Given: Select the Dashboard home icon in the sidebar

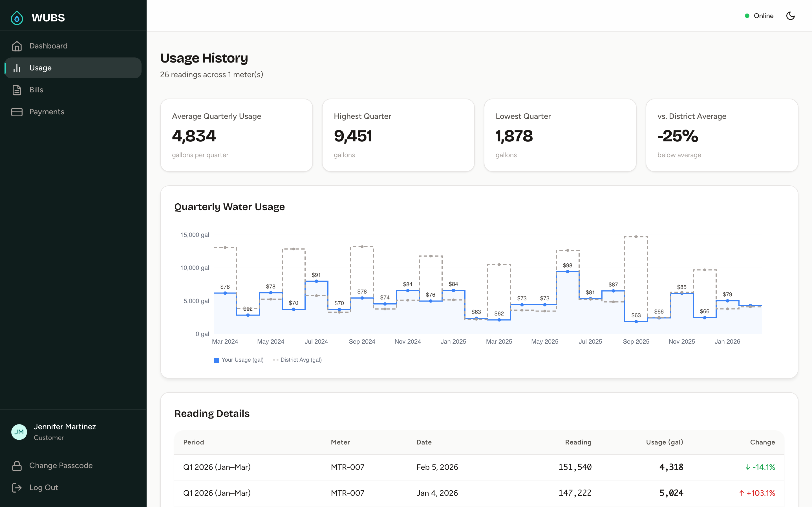Looking at the screenshot, I should 17,46.
